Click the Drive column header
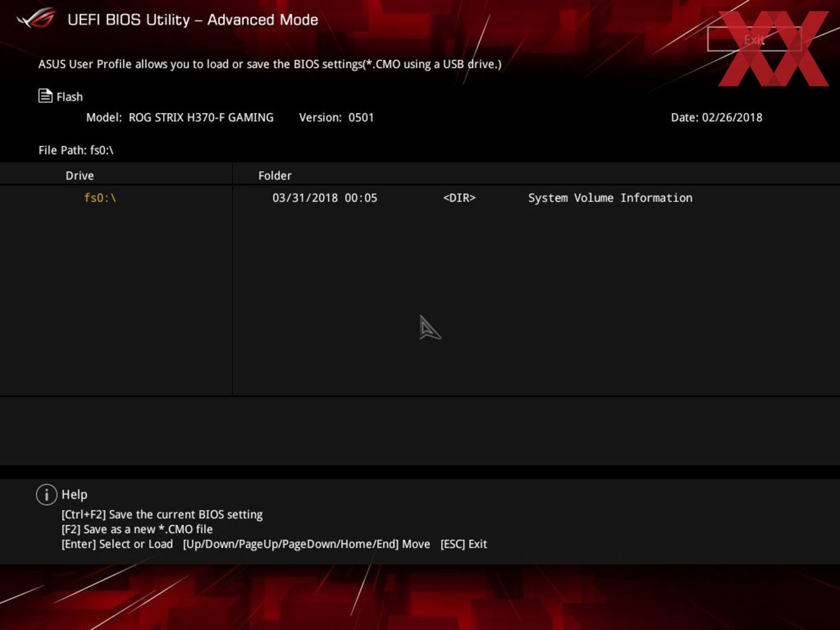Viewport: 840px width, 630px height. 80,175
